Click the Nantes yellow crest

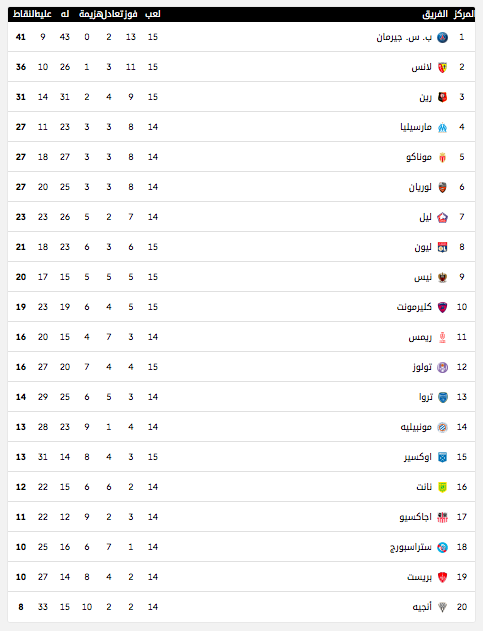[442, 487]
